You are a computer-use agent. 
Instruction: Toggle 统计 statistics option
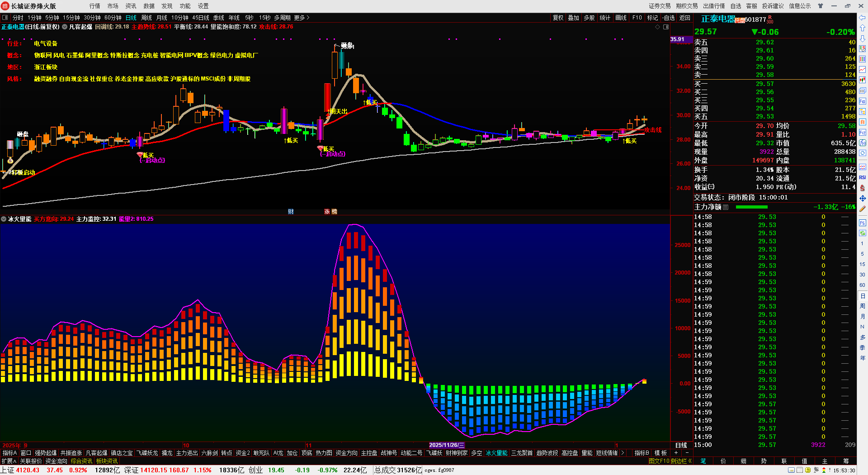point(605,18)
